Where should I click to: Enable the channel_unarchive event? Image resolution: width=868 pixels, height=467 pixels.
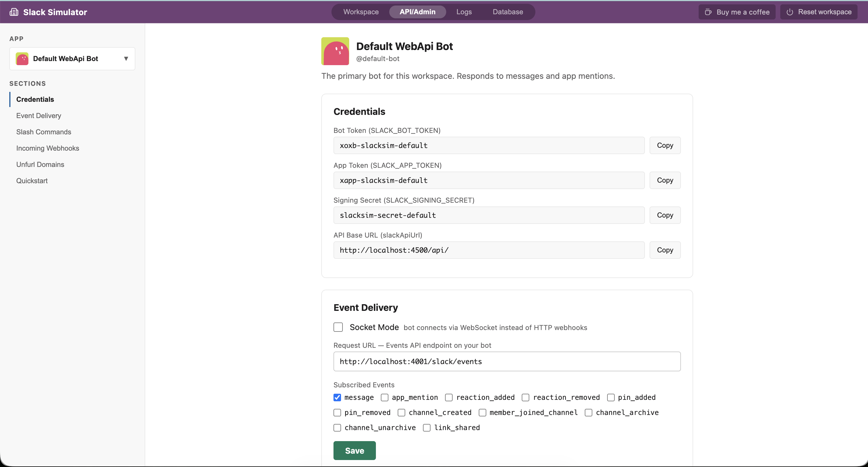pos(337,428)
